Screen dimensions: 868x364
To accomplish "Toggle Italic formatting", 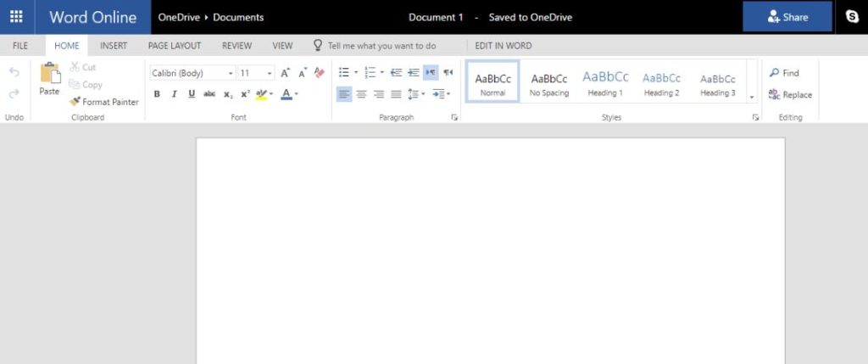I will pos(174,94).
